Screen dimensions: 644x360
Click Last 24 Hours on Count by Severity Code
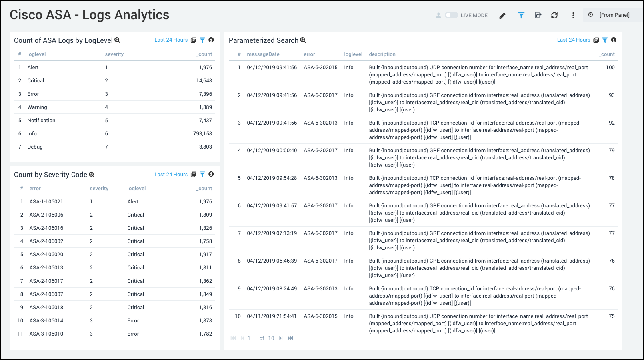tap(171, 175)
